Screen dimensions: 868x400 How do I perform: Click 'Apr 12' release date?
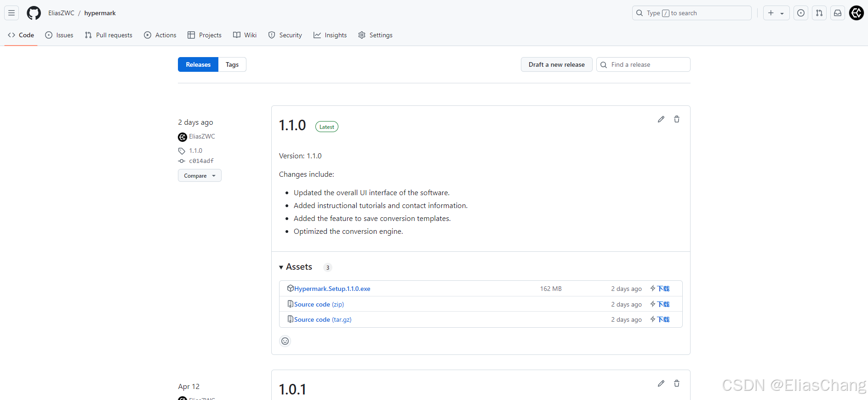click(189, 387)
